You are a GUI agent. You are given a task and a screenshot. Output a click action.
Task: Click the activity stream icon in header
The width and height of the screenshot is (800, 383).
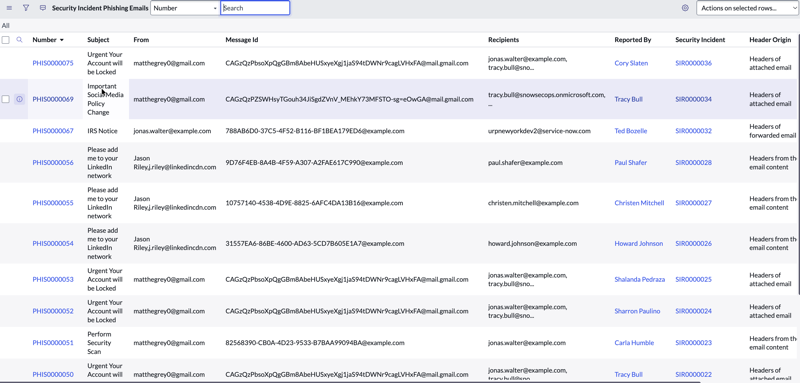point(43,8)
